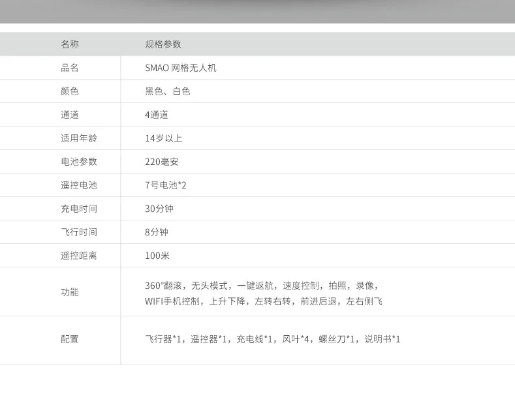Viewport: 515px width, 420px height.
Task: Select the value 14岁以上
Action: tap(164, 138)
